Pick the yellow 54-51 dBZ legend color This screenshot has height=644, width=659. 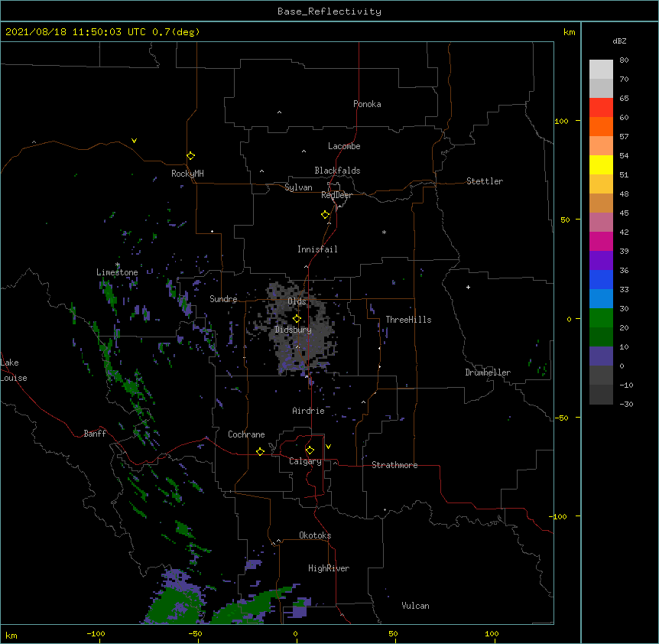pyautogui.click(x=601, y=164)
